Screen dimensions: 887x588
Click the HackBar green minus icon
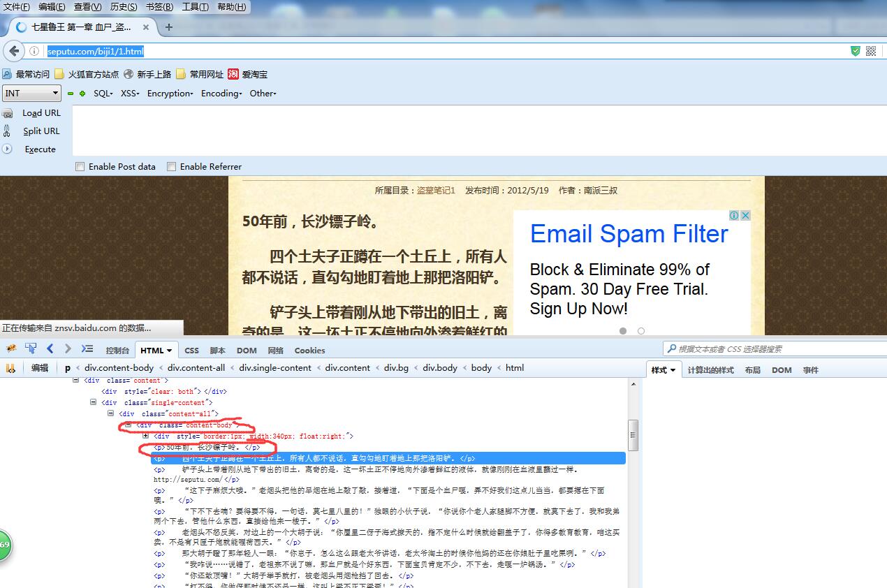coord(71,94)
